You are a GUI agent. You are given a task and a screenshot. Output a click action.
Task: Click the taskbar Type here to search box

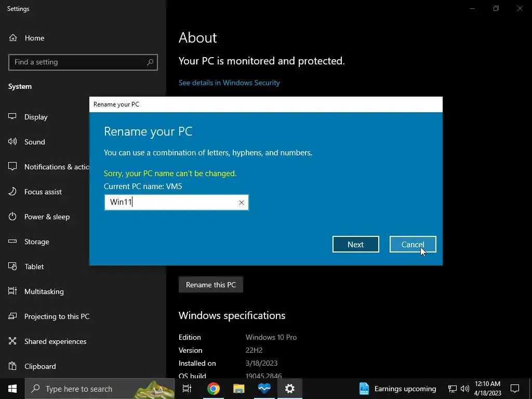coord(100,389)
